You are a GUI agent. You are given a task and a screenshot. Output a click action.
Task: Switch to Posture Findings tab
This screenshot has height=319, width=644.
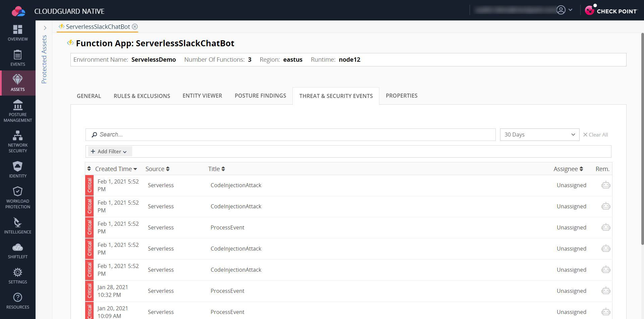[x=260, y=96]
